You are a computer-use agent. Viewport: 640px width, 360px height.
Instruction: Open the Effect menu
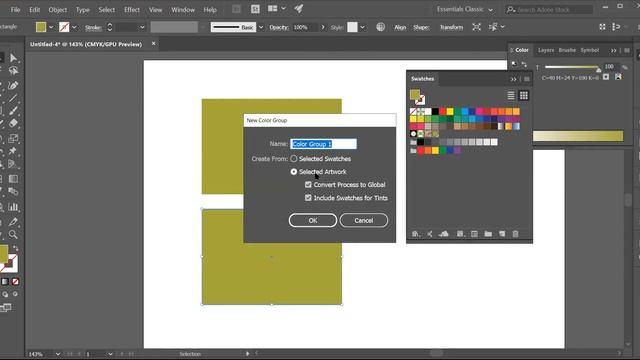click(x=131, y=9)
